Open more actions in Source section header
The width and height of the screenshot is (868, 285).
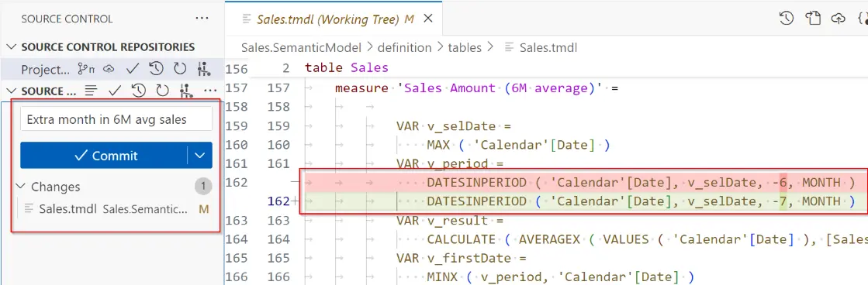coord(209,91)
